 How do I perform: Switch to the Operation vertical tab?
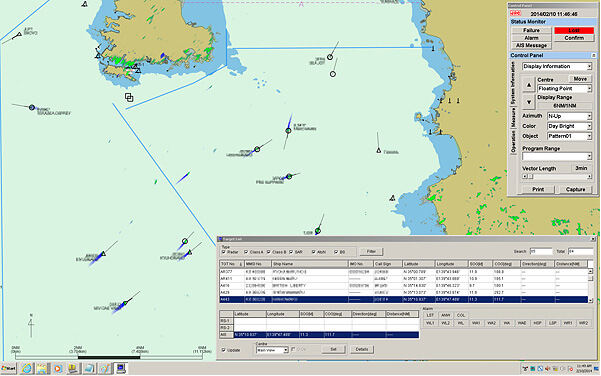[x=513, y=141]
